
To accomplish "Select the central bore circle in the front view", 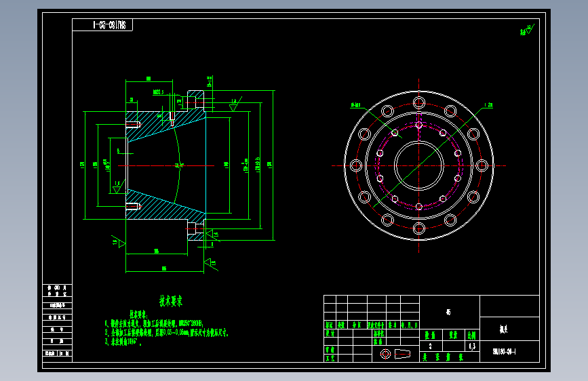I will 419,165.
